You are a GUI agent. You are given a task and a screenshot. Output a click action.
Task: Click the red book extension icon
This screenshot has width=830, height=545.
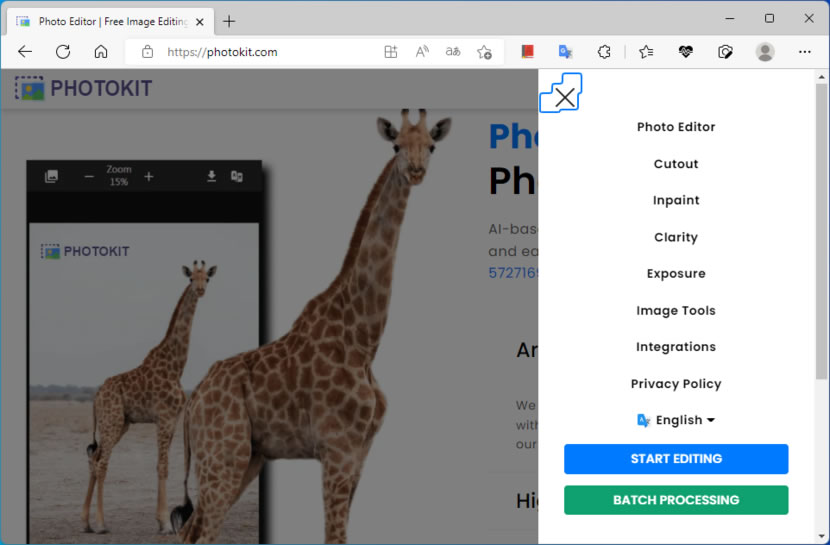527,51
